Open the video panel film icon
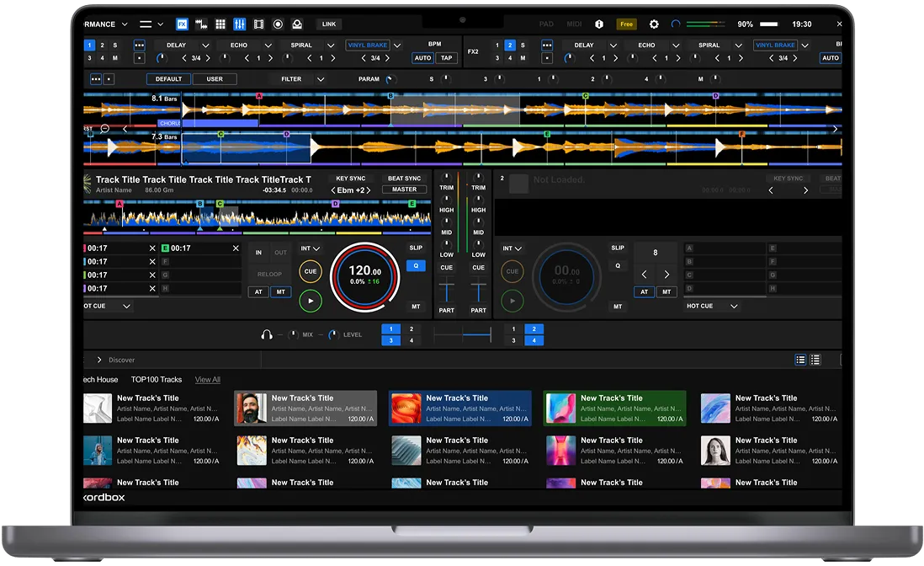 258,24
